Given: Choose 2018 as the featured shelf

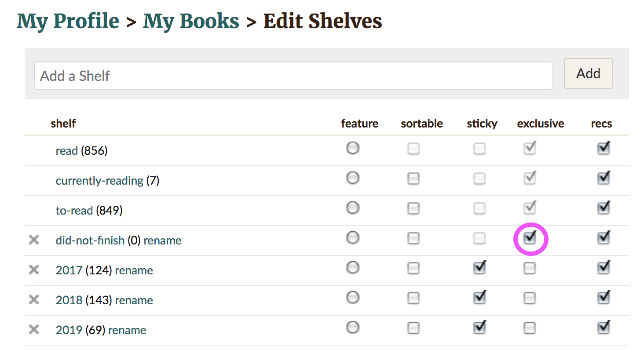Looking at the screenshot, I should tap(352, 298).
